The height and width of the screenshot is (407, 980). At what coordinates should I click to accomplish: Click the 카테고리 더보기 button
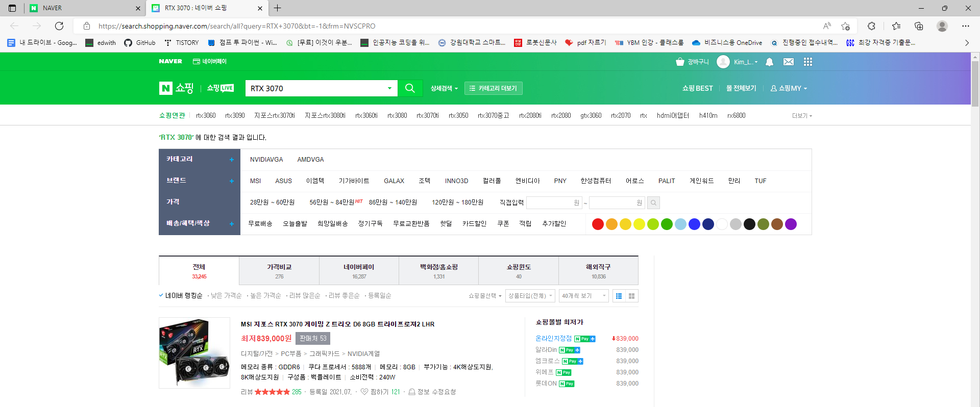pyautogui.click(x=493, y=88)
